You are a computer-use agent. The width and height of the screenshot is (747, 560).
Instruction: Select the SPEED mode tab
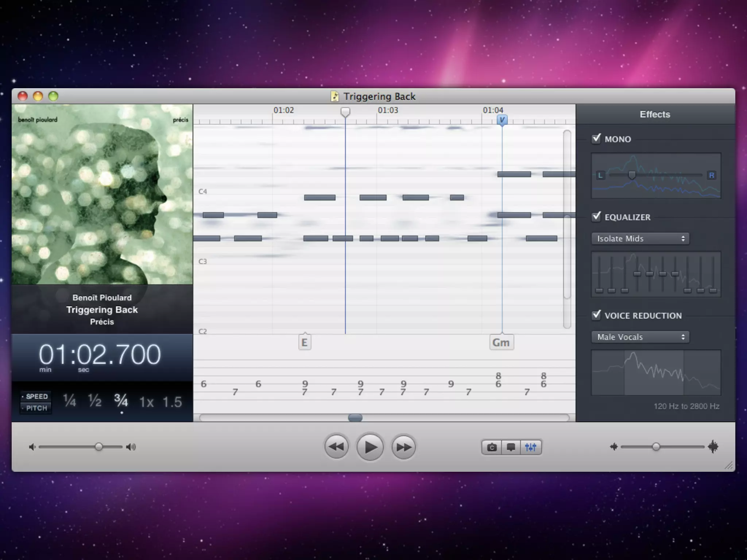click(36, 396)
